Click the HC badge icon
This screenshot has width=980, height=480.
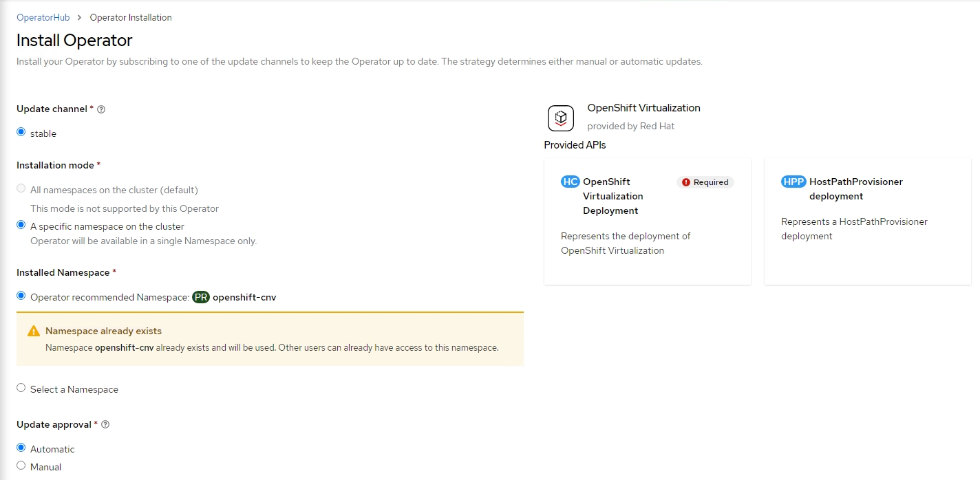[570, 182]
